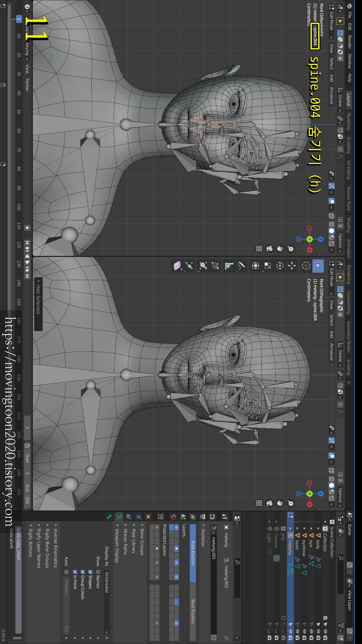
Task: Enable the Axes checkbox
Action: (66, 572)
